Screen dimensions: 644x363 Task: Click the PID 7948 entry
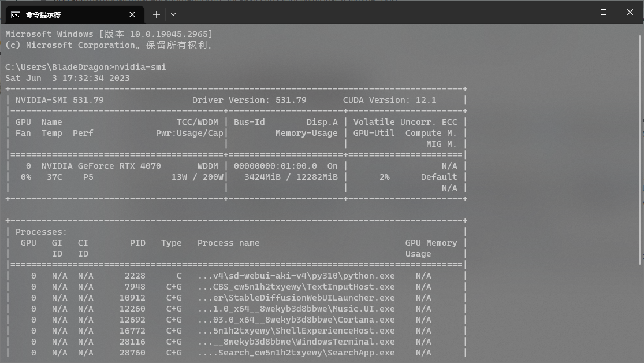(135, 287)
